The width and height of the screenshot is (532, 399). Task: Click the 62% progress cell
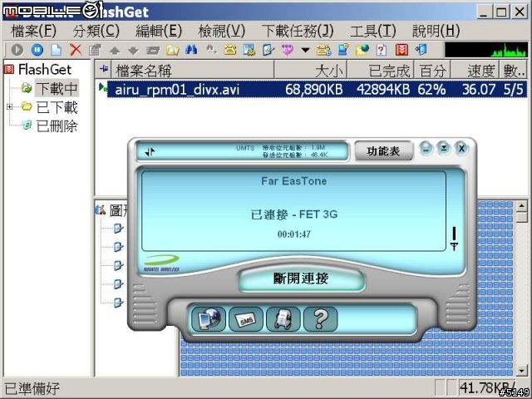coord(431,90)
